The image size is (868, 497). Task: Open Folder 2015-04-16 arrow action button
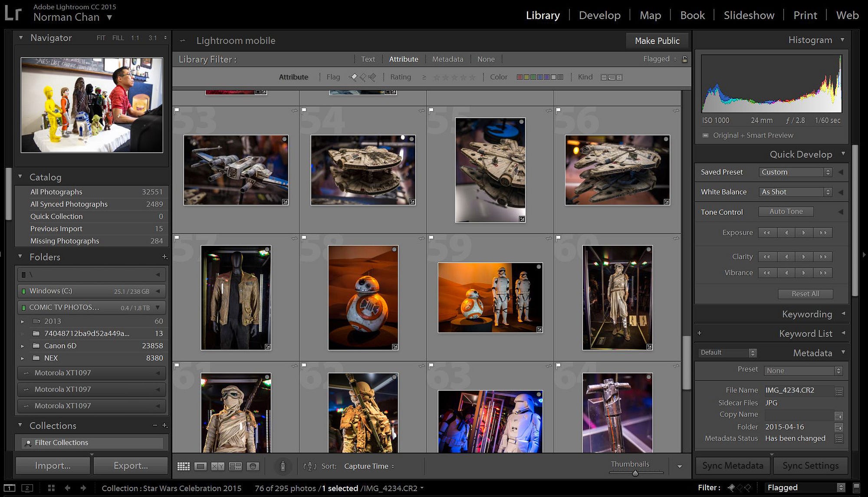[x=838, y=427]
